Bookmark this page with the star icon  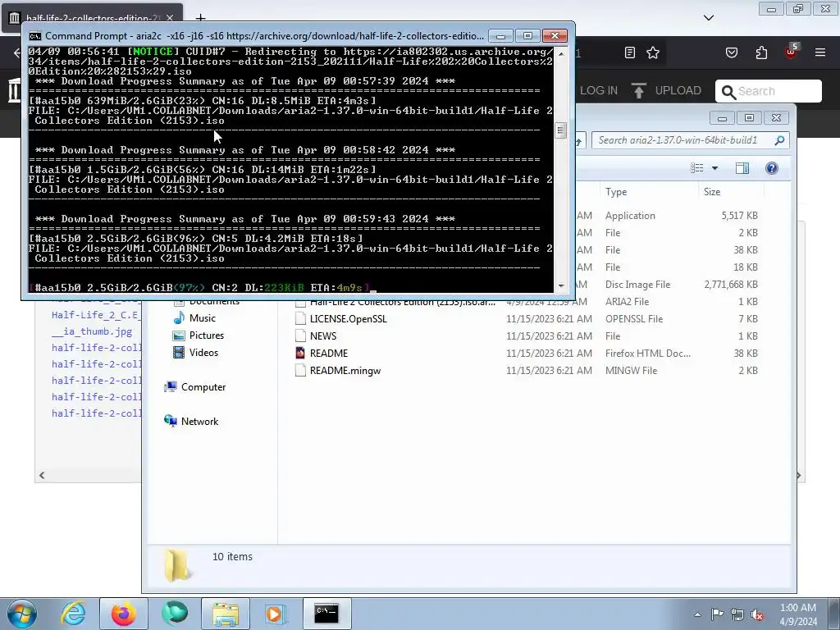[x=652, y=52]
